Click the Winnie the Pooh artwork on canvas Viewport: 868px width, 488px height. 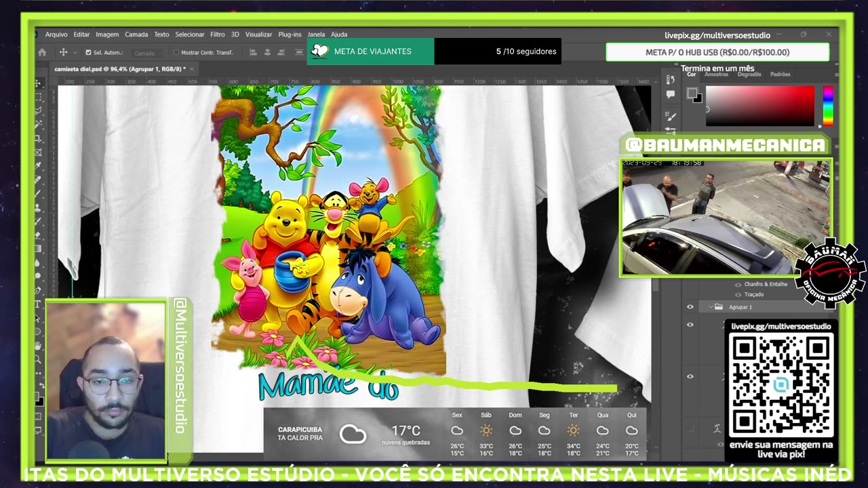pos(329,230)
